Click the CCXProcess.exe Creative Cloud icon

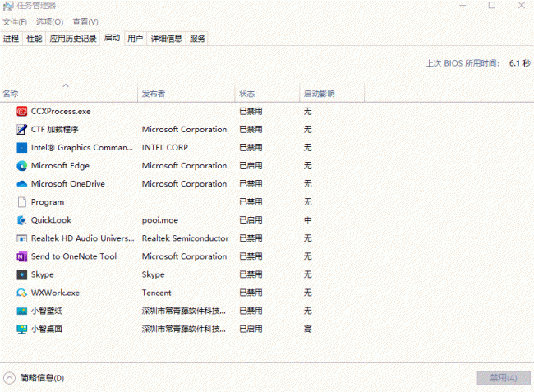22,112
